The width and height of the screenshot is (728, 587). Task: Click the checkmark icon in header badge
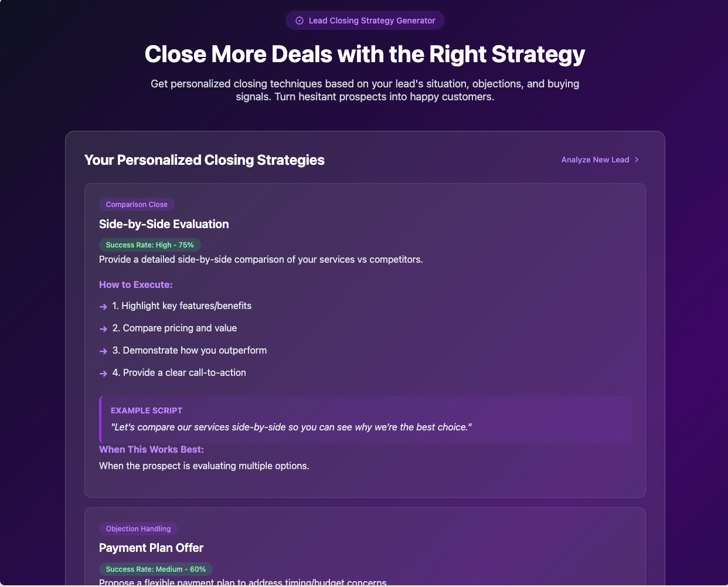click(300, 21)
